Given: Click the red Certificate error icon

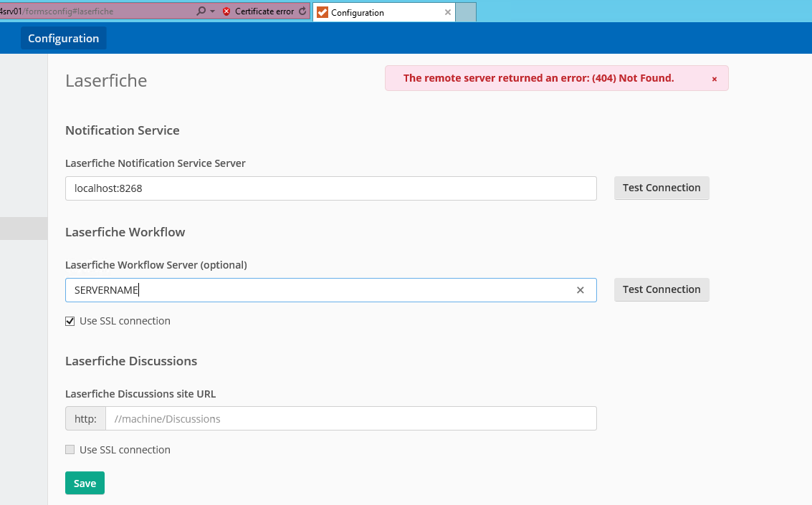Looking at the screenshot, I should 226,11.
